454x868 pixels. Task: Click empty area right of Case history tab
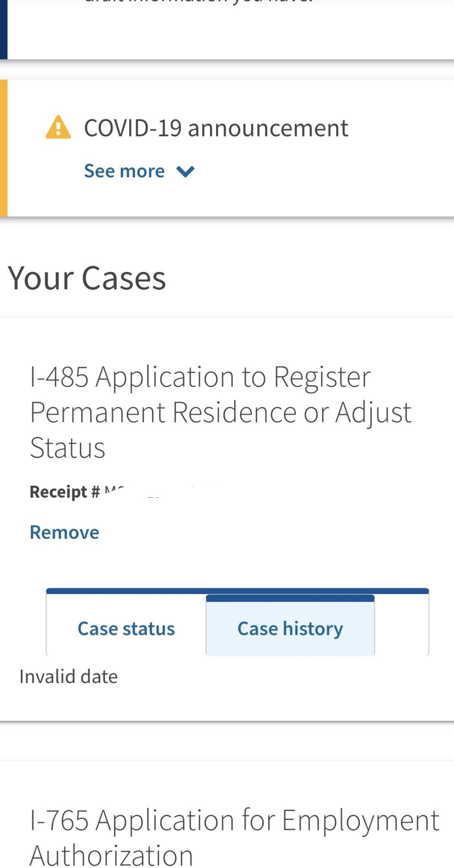tap(401, 626)
